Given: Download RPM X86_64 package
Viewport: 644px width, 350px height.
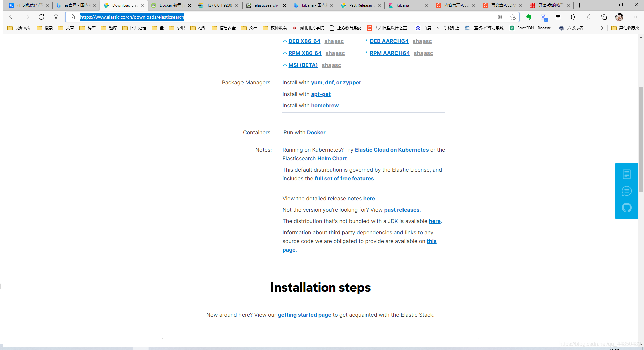Looking at the screenshot, I should [305, 53].
